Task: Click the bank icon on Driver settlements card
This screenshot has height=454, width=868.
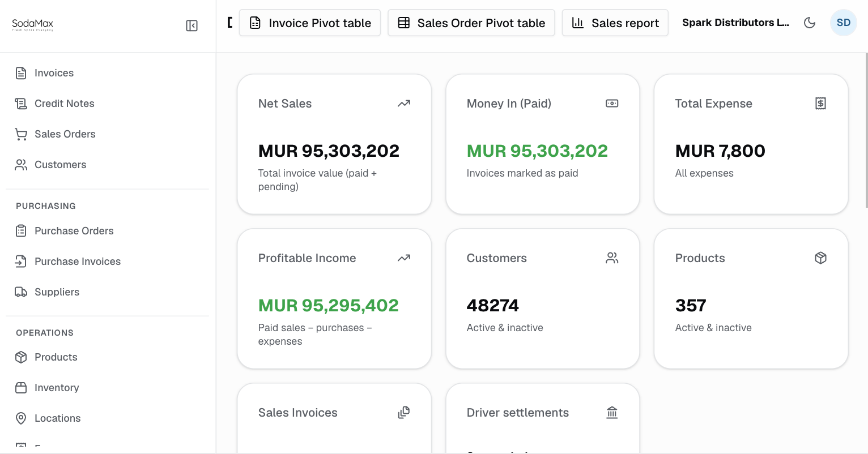Action: (x=612, y=413)
